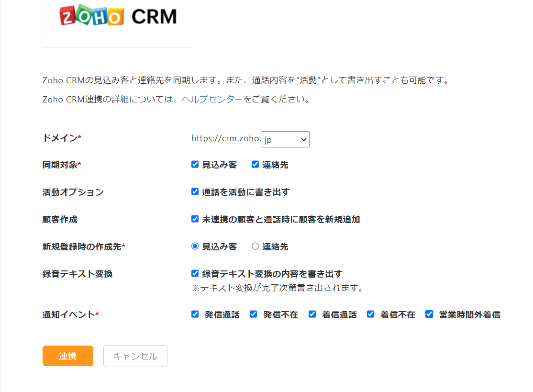The width and height of the screenshot is (533, 392).
Task: Click the ドメイン field label
Action: tap(62, 138)
